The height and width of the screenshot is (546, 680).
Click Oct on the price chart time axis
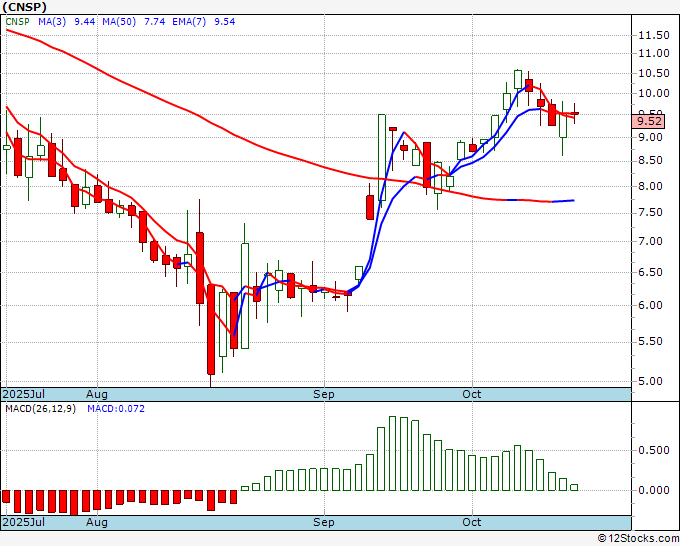(471, 394)
